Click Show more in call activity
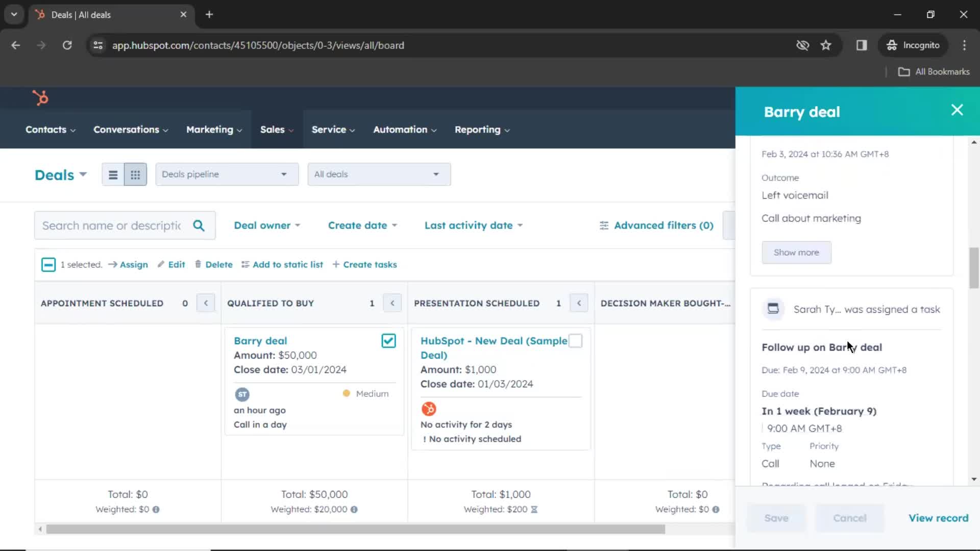The height and width of the screenshot is (551, 980). click(x=796, y=252)
